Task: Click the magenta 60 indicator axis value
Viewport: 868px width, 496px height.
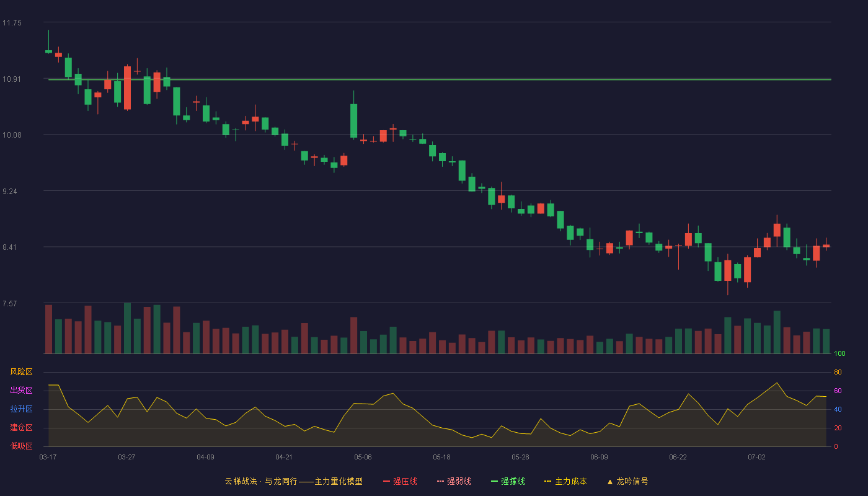Action: [x=838, y=391]
